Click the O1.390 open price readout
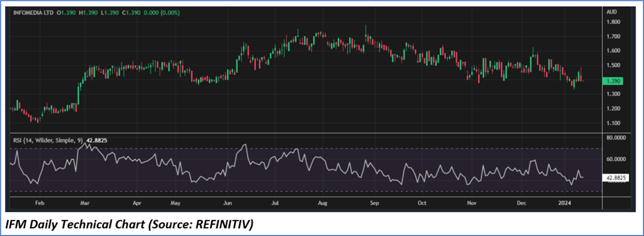The image size is (644, 236). pyautogui.click(x=67, y=13)
